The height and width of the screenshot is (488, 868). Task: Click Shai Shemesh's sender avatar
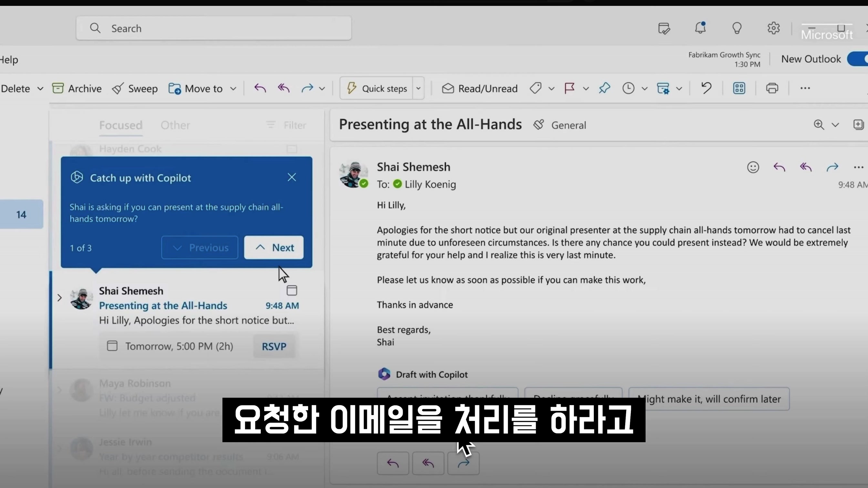coord(354,174)
